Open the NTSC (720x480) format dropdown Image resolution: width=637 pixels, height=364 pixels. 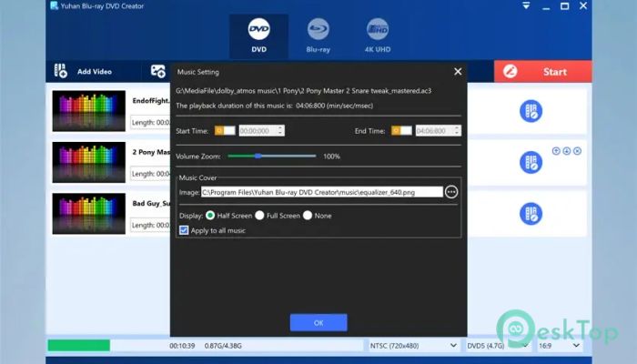coord(413,346)
